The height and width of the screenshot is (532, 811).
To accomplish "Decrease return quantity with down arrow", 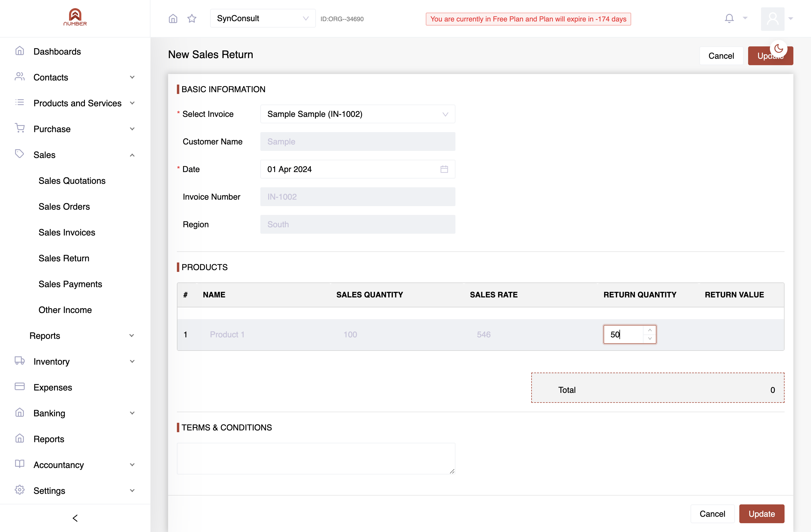I will pyautogui.click(x=649, y=338).
